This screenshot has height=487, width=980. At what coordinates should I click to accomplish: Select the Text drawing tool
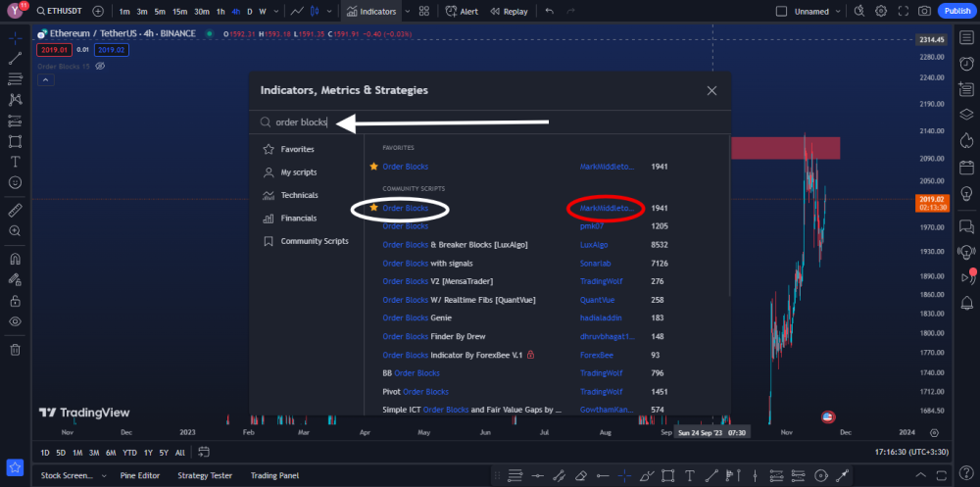coord(15,161)
